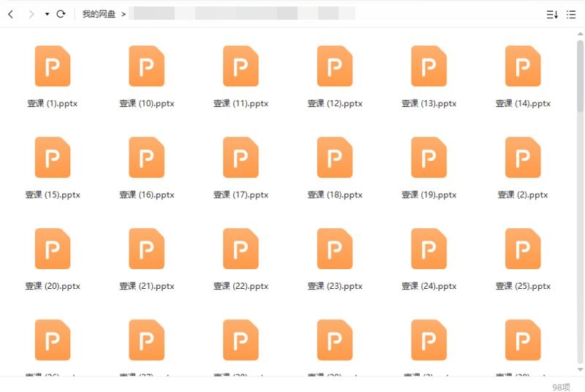Click the file name text 壹课 (1).pptx

point(53,104)
